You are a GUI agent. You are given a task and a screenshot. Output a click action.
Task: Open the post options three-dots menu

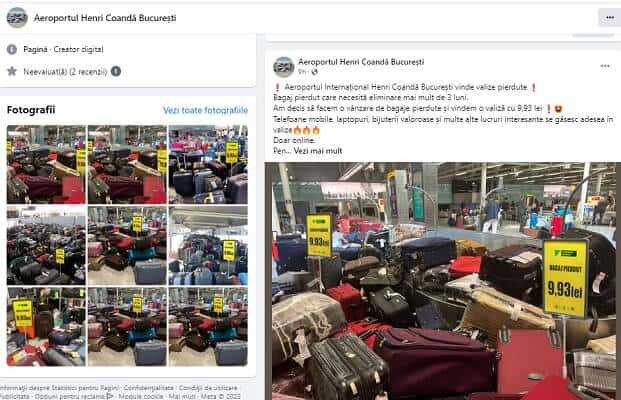[605, 66]
